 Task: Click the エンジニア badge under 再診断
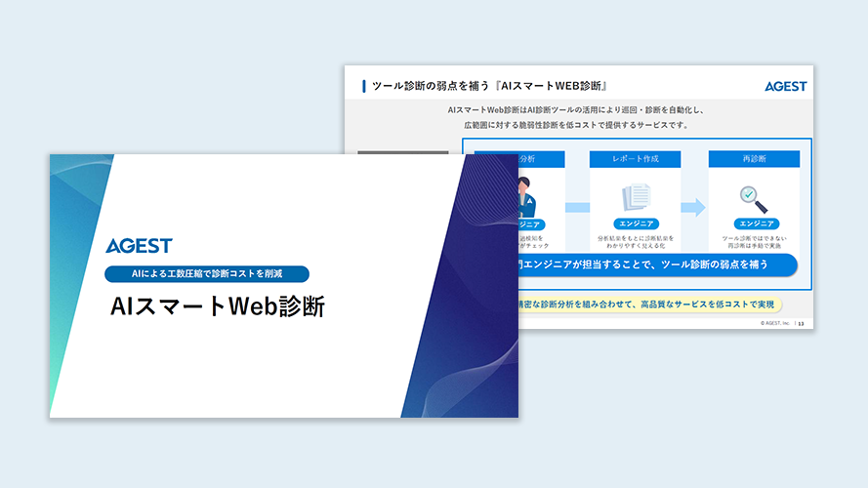click(756, 224)
